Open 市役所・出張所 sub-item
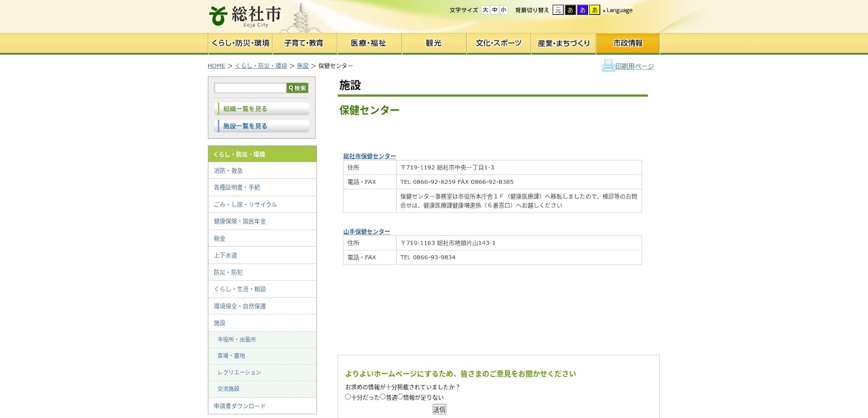The width and height of the screenshot is (868, 418). (262, 339)
